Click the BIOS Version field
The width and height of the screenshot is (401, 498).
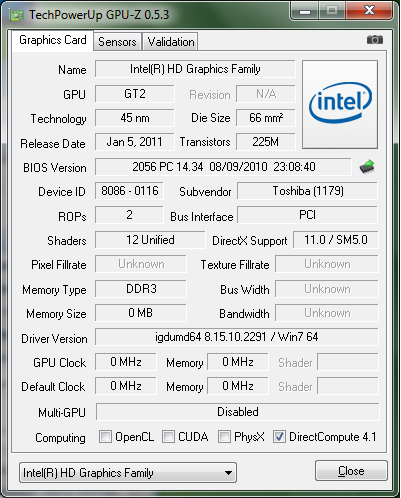point(223,167)
